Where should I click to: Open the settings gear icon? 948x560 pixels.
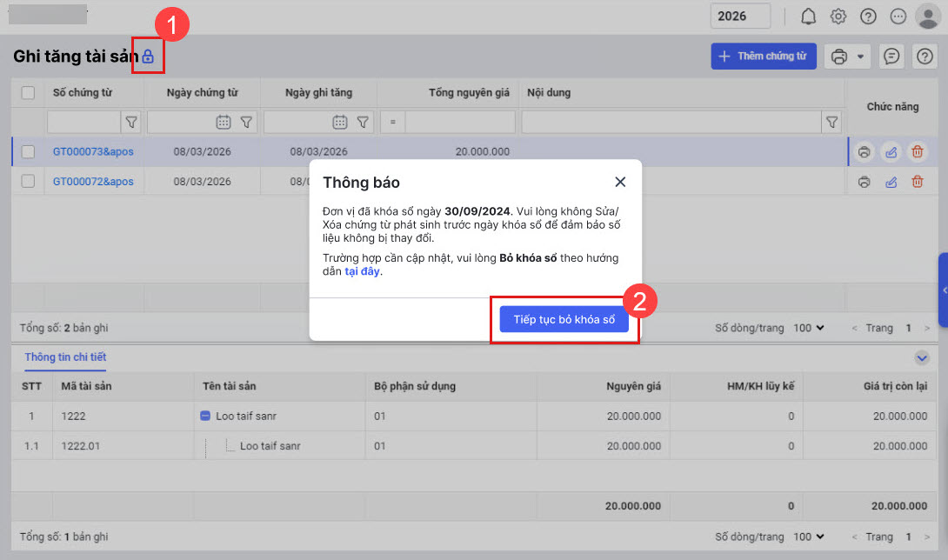[838, 17]
